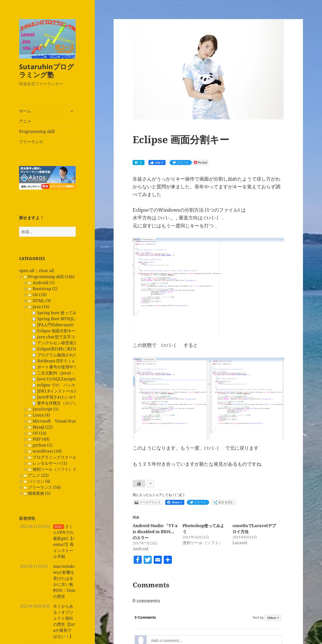The image size is (322, 644).
Task: Click the Facebook Like button under title
Action: click(157, 163)
